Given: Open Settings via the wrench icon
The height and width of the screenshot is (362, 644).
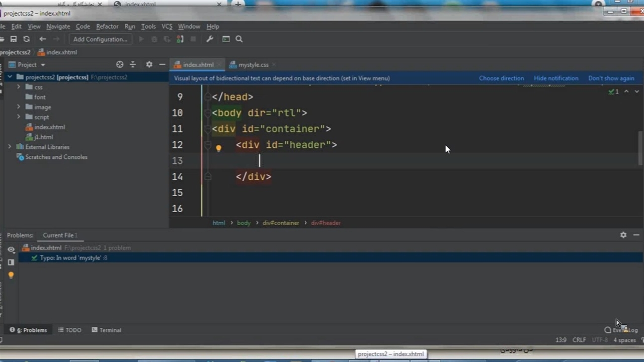Looking at the screenshot, I should point(210,39).
